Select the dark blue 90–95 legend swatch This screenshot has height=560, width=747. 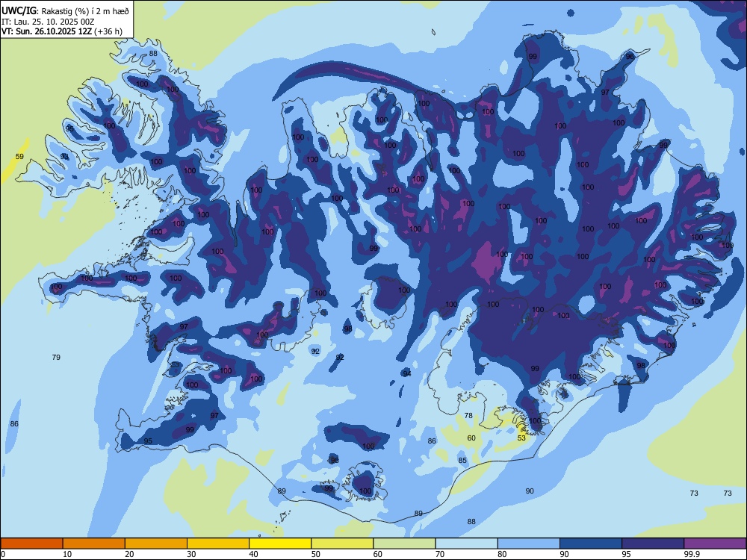click(x=591, y=544)
